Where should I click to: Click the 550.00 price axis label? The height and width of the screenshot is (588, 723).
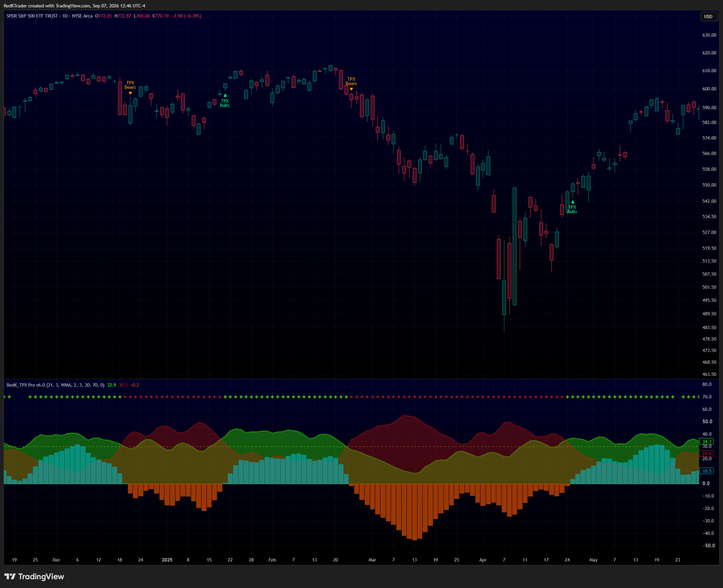[x=709, y=185]
